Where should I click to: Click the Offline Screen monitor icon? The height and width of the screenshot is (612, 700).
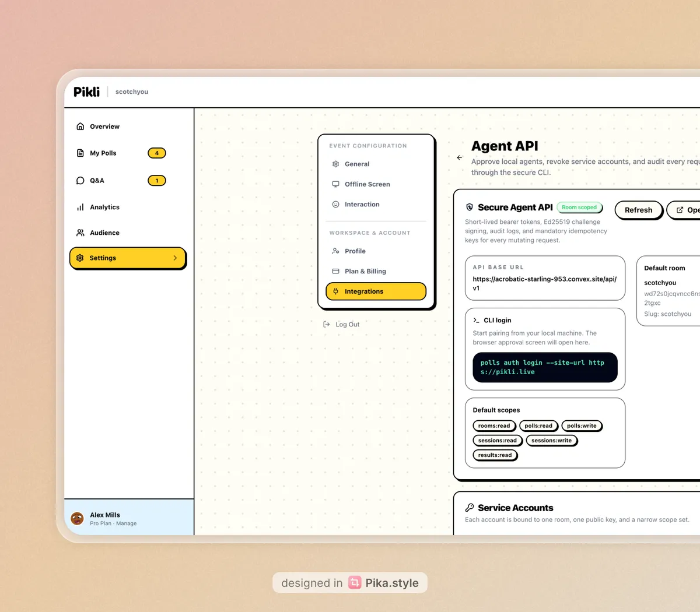coord(335,184)
